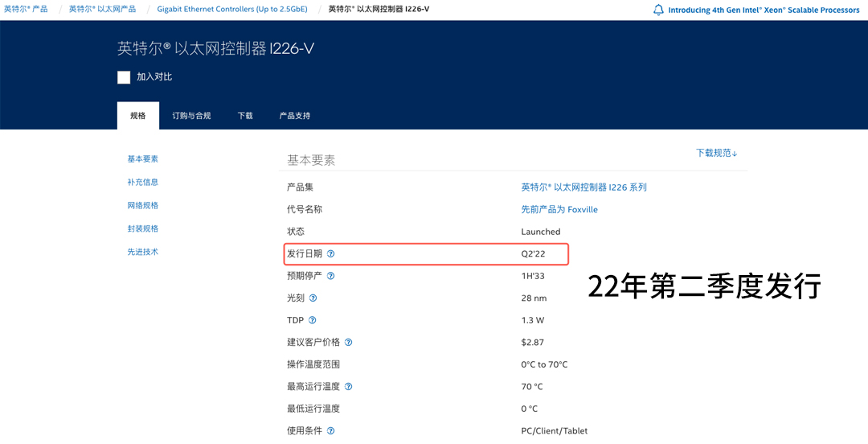Image resolution: width=868 pixels, height=444 pixels.
Task: Open the 下载 tab
Action: pyautogui.click(x=245, y=116)
